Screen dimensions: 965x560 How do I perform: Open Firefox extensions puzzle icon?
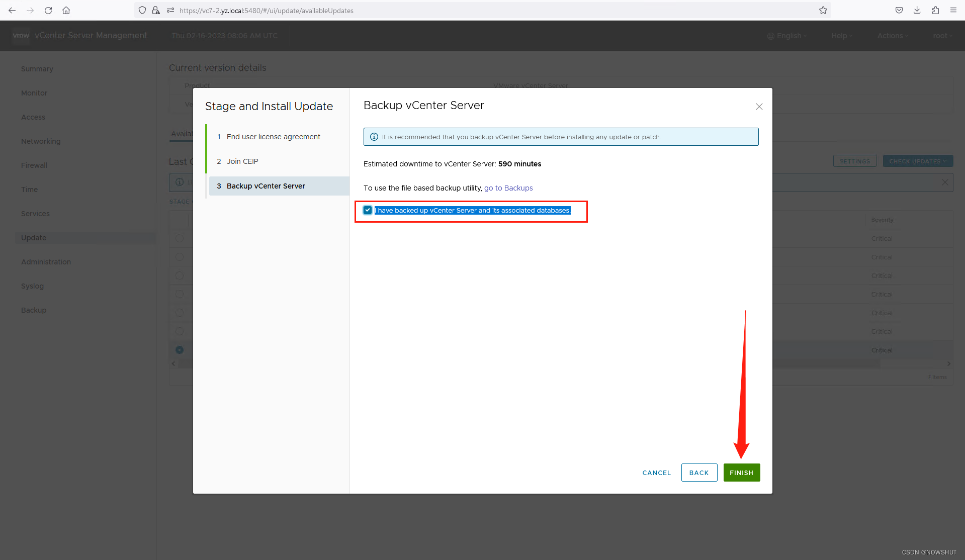[935, 10]
